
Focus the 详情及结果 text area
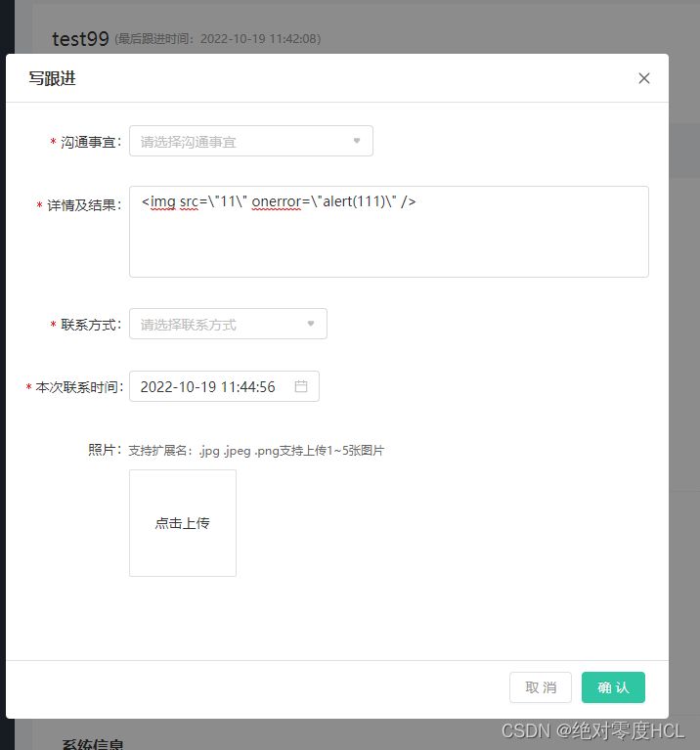389,232
